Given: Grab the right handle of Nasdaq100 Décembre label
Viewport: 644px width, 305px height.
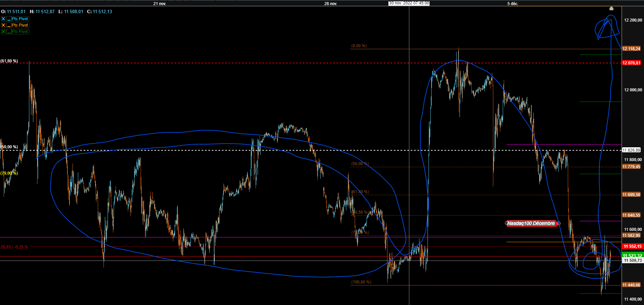Looking at the screenshot, I should coord(559,223).
